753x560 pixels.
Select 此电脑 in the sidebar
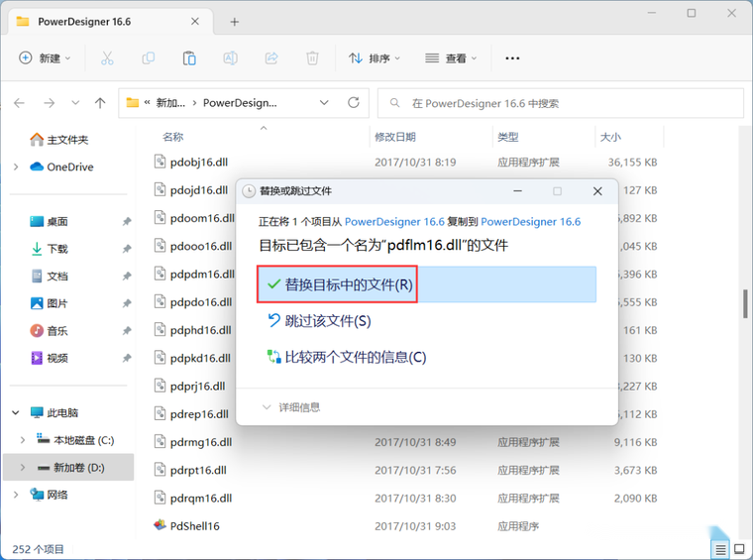click(54, 412)
